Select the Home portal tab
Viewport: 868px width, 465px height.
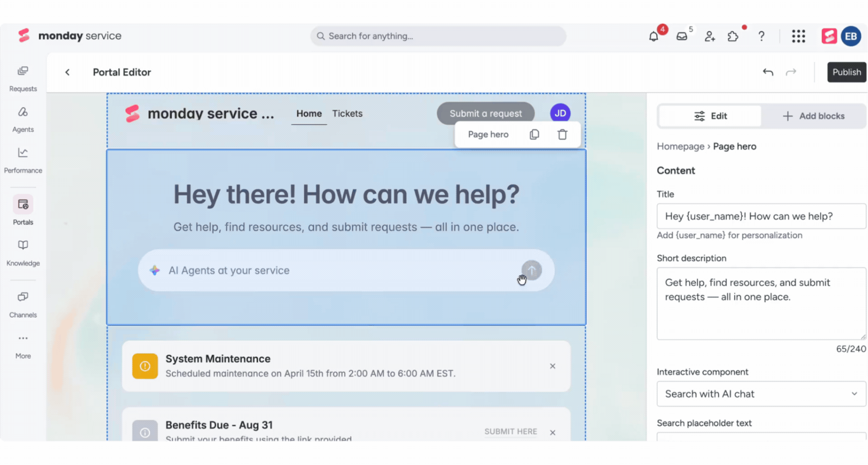(x=309, y=114)
